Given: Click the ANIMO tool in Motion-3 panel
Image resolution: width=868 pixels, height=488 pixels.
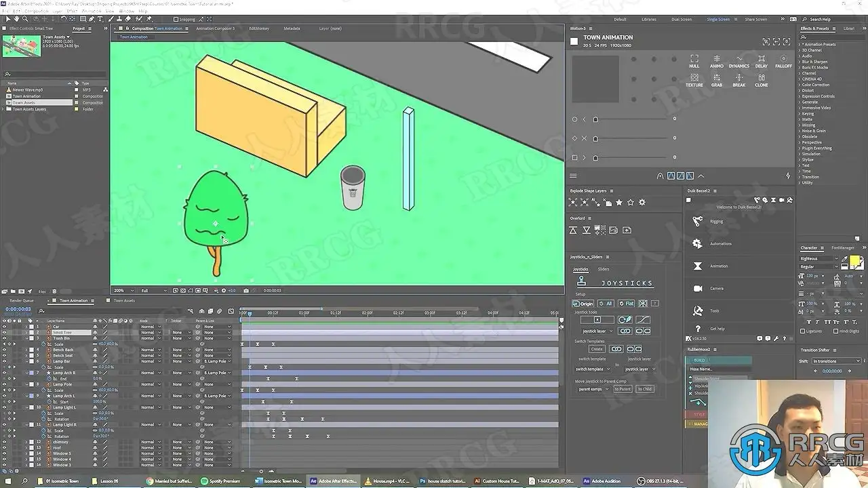Looking at the screenshot, I should pos(716,61).
